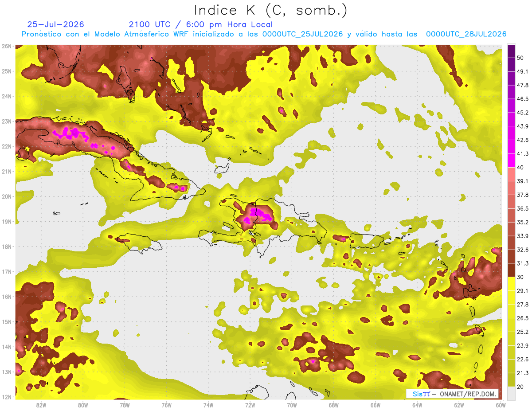Click the latitude axis label "22N"

[7, 146]
